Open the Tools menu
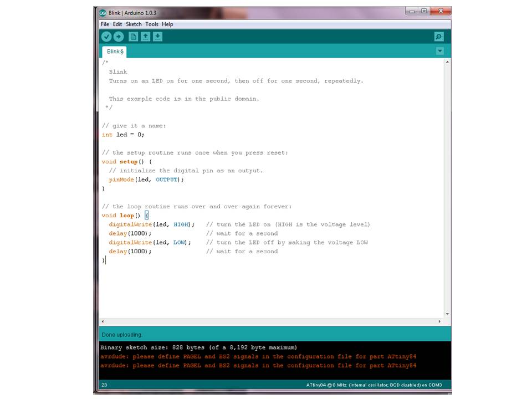The width and height of the screenshot is (532, 399). (151, 24)
